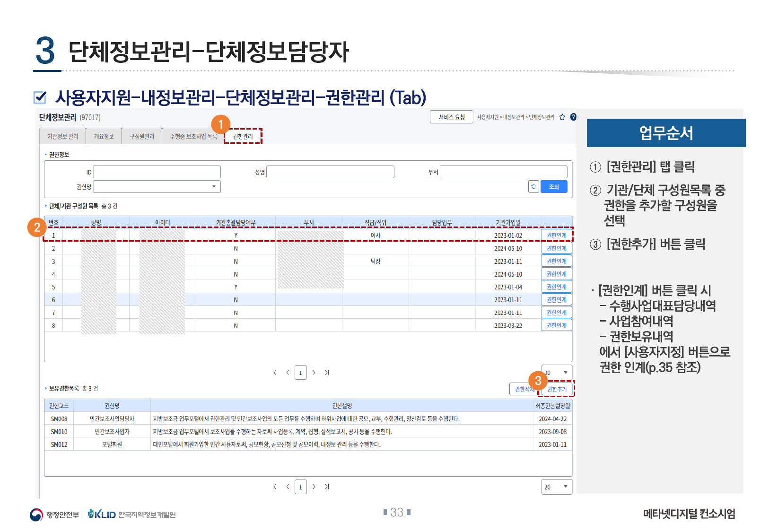Click the favorite star icon
Image resolution: width=769 pixels, height=532 pixels.
click(x=562, y=117)
